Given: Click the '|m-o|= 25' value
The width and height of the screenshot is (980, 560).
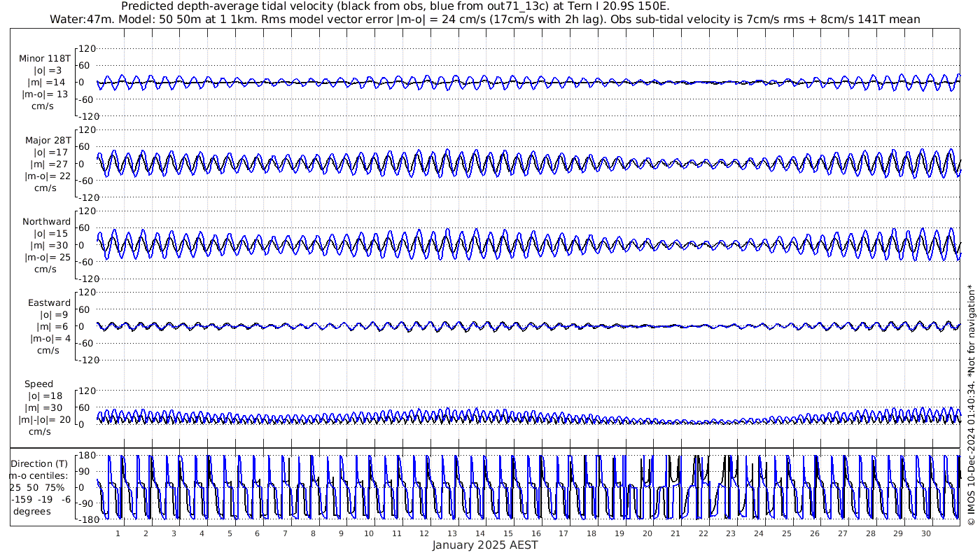Looking at the screenshot, I should click(46, 257).
